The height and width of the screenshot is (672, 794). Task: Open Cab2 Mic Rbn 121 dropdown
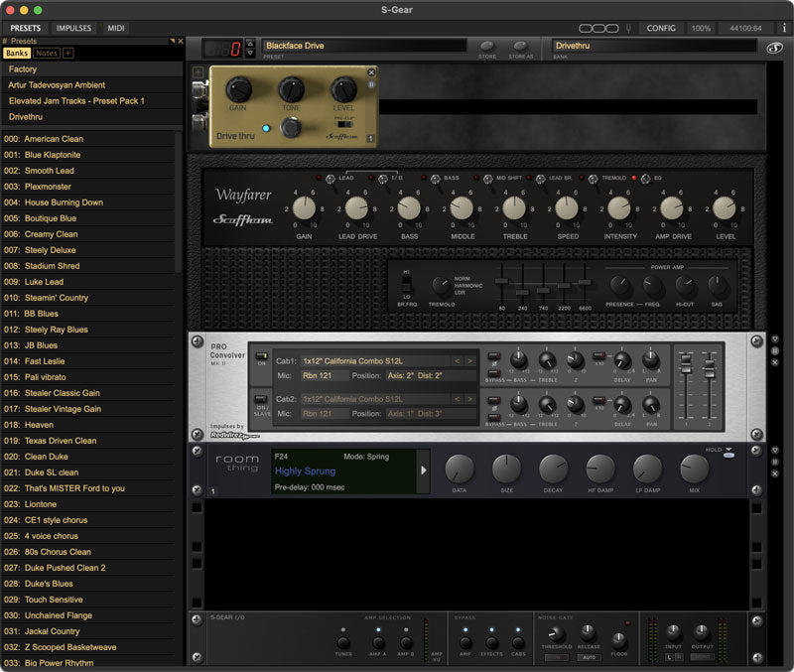[x=325, y=414]
